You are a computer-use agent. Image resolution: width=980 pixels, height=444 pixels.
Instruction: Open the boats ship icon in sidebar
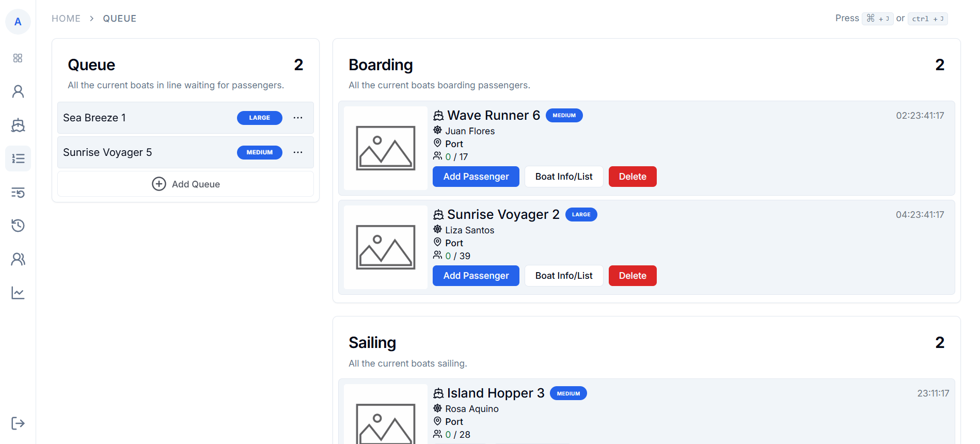point(18,125)
